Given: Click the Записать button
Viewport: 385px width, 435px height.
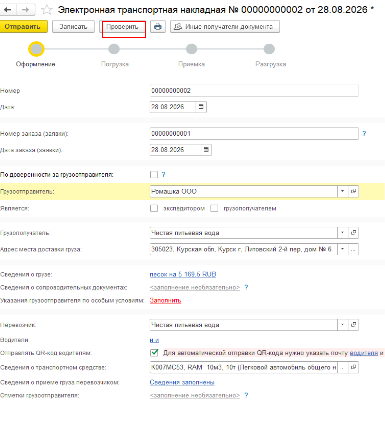Looking at the screenshot, I should (x=73, y=27).
